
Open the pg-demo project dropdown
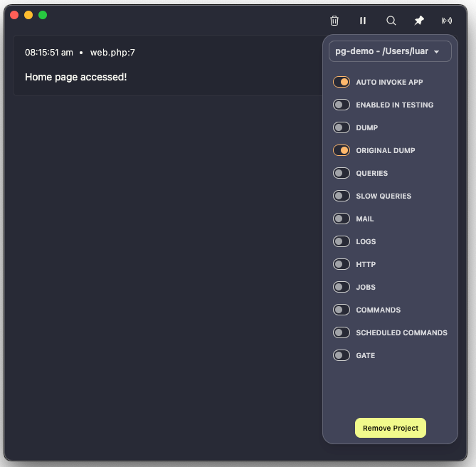click(390, 51)
